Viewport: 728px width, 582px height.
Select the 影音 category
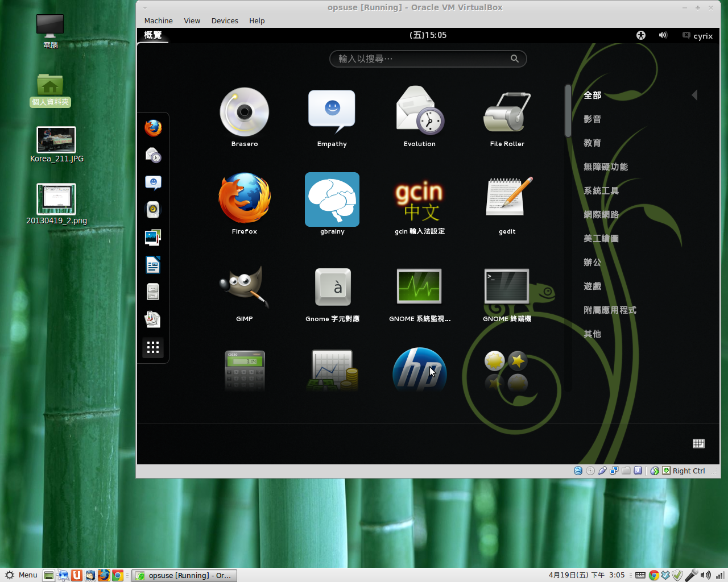(593, 119)
